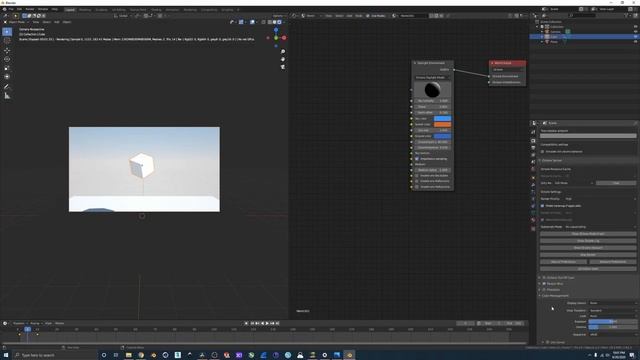Click the viewport zoom magnifier icon

(x=283, y=52)
